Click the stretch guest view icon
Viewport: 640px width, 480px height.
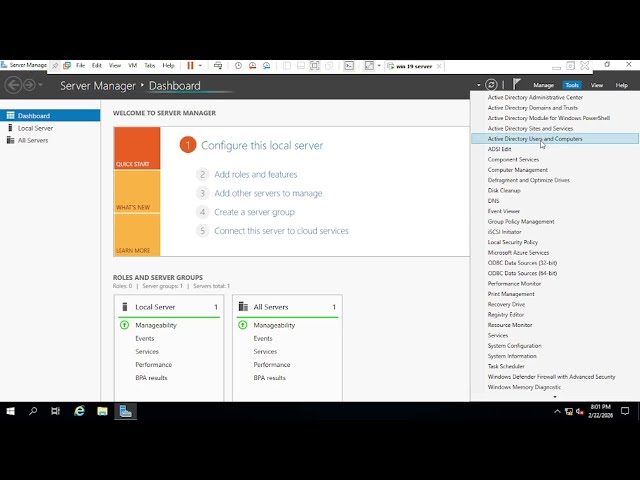[x=369, y=66]
